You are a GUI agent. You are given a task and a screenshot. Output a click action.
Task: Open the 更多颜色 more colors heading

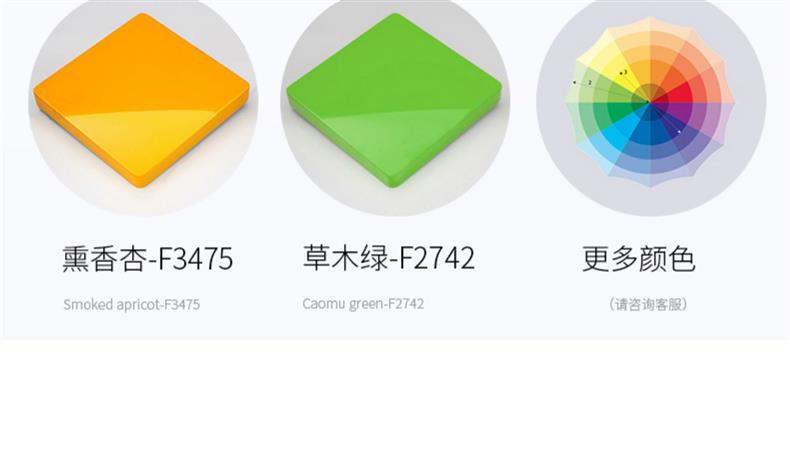(x=639, y=259)
